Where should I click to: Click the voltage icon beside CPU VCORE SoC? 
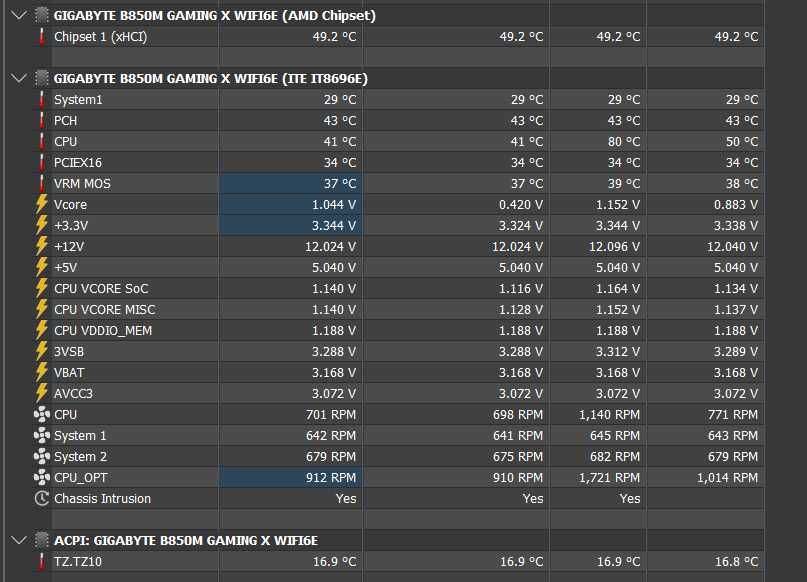[x=42, y=289]
